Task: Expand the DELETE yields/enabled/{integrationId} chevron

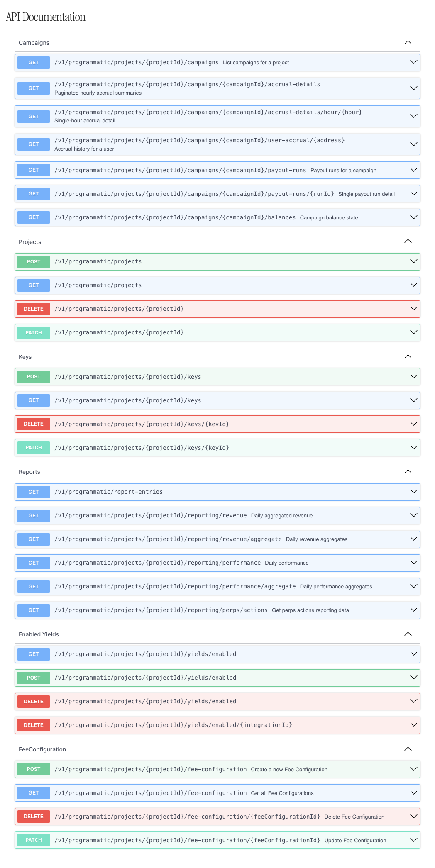Action: [414, 725]
